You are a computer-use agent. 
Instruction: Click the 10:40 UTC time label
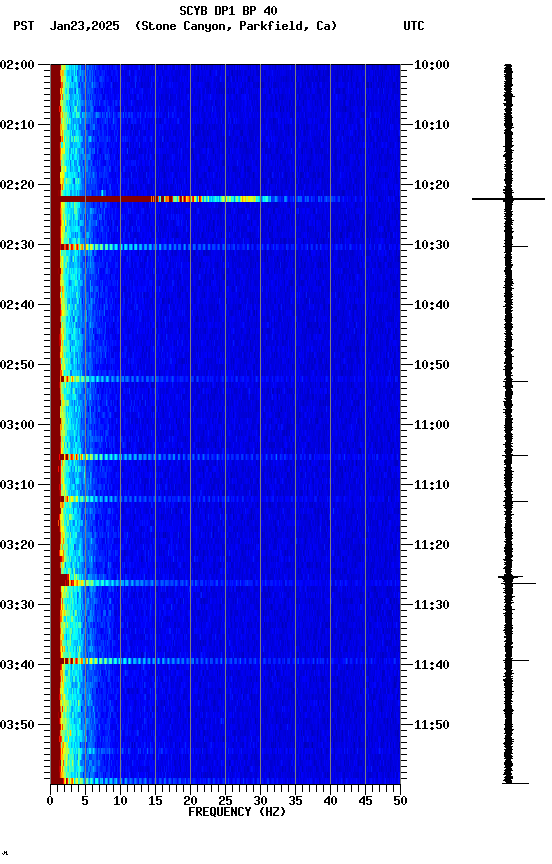[x=431, y=305]
